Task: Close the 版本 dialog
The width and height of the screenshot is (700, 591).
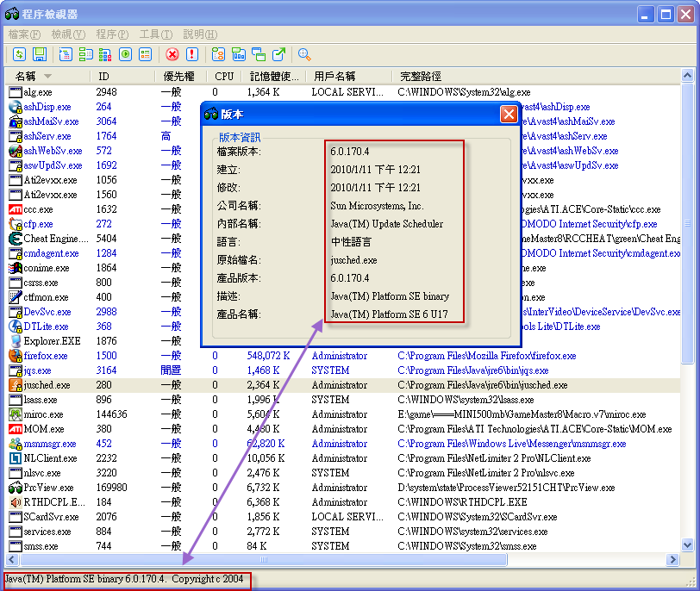Action: point(509,115)
